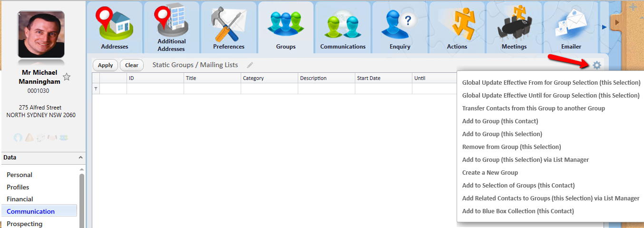Toggle the favorite star beside contact name
The height and width of the screenshot is (228, 644).
[x=67, y=77]
